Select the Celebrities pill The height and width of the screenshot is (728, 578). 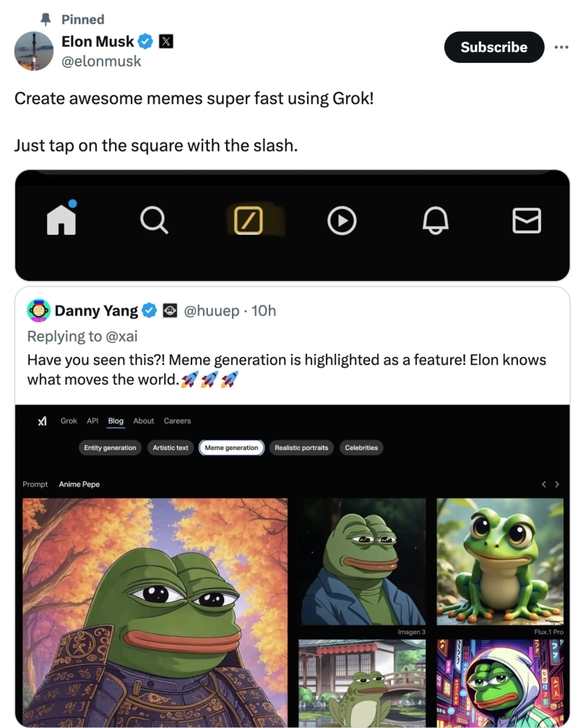tap(361, 448)
